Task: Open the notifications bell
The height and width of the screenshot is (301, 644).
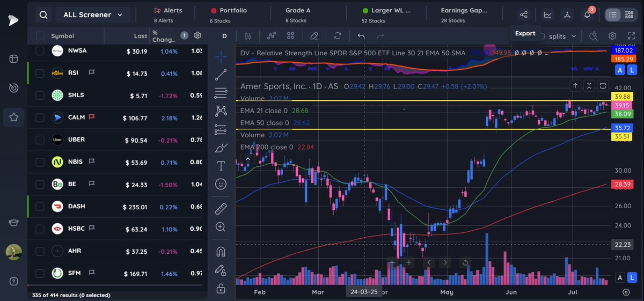Action: pyautogui.click(x=587, y=15)
